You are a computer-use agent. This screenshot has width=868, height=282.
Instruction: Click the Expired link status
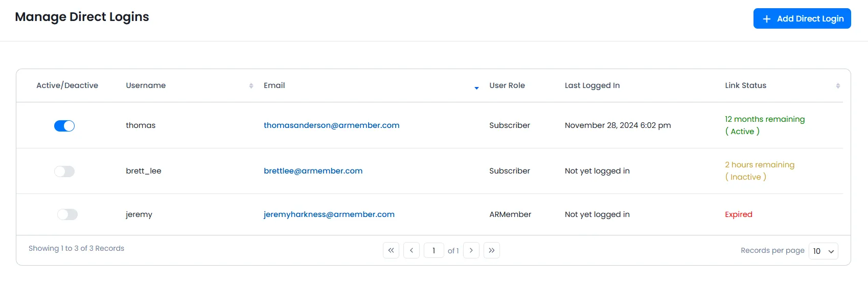pos(739,214)
